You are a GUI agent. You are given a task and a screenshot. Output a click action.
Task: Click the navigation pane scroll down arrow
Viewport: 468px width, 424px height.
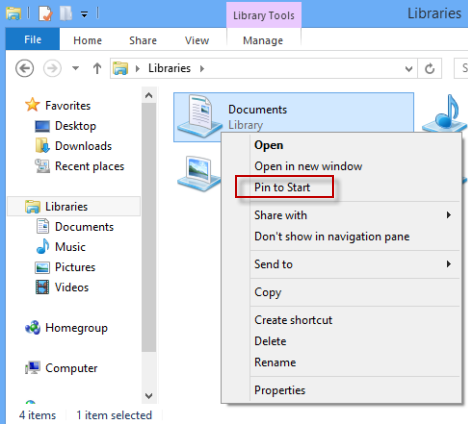(x=149, y=396)
